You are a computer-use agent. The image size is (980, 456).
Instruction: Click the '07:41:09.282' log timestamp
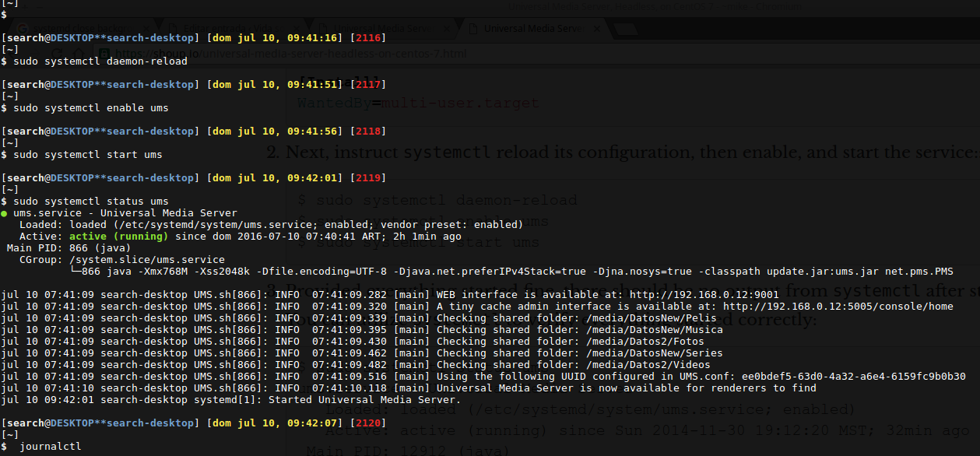349,294
